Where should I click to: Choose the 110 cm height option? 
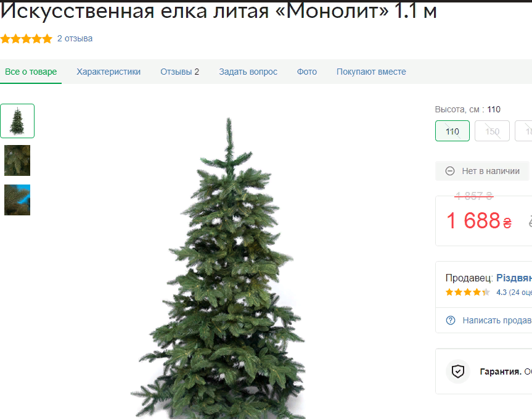(x=452, y=131)
